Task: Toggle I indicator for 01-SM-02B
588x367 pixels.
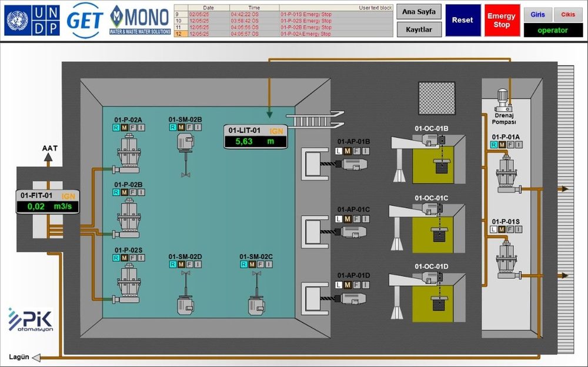Action: 198,127
